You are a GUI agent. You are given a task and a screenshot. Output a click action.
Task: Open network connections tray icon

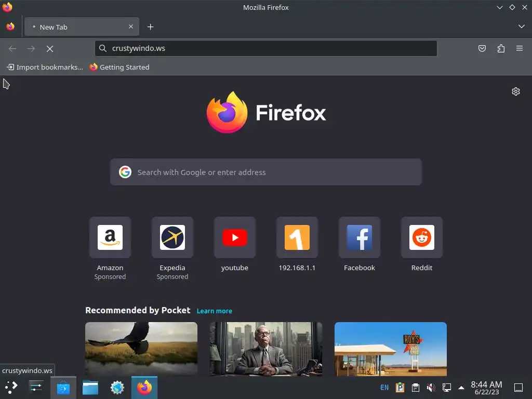[446, 388]
